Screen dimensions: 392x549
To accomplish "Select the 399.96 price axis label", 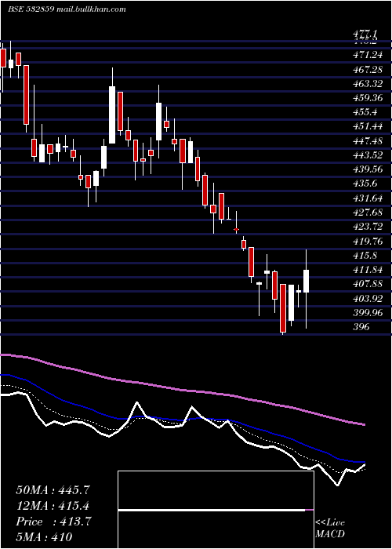I will point(368,313).
